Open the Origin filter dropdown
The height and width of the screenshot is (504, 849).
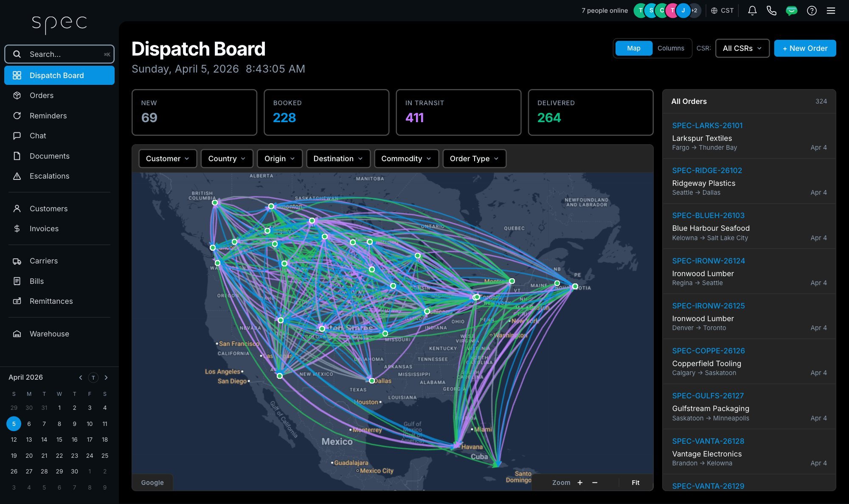click(279, 159)
